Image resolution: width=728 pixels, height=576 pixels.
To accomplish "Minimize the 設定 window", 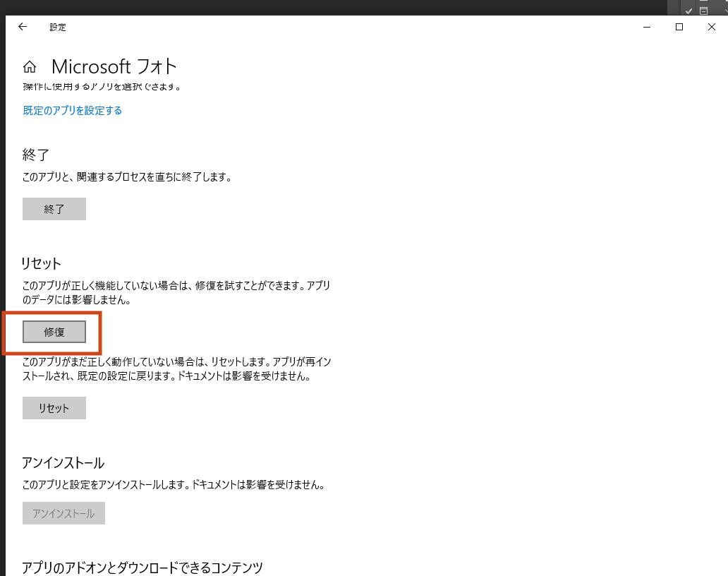I will click(647, 27).
